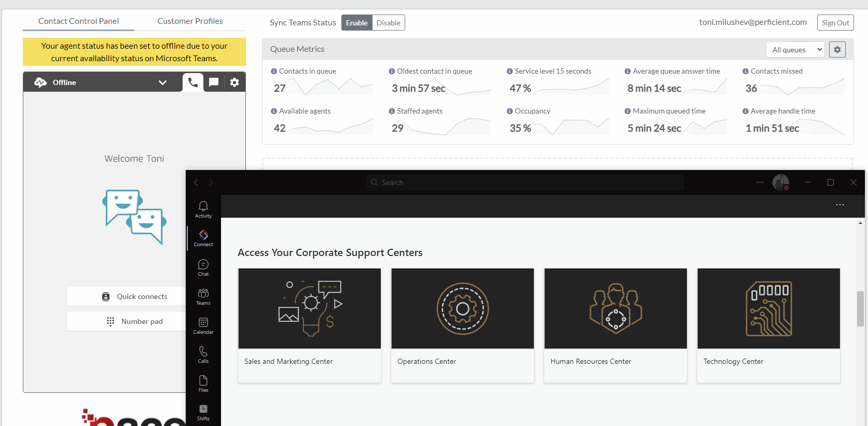The image size is (868, 426).
Task: Click the 35 % occupancy value
Action: [x=520, y=129]
